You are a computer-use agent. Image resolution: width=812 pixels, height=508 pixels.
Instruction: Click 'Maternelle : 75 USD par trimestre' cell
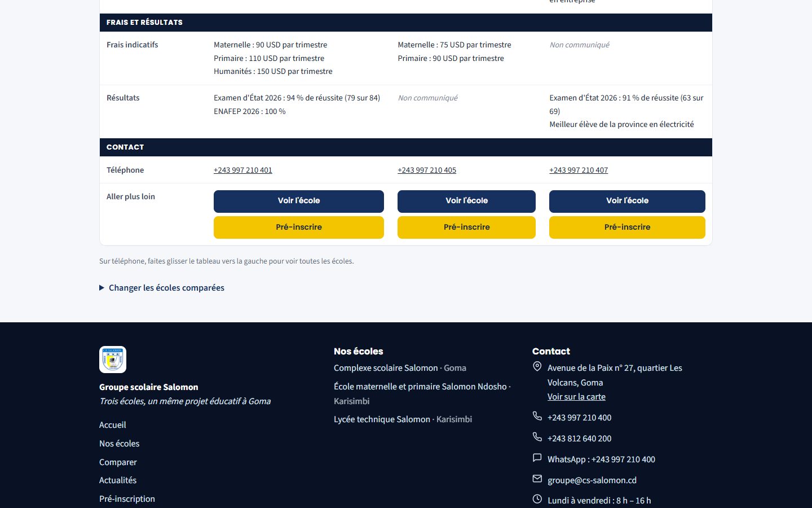(454, 45)
